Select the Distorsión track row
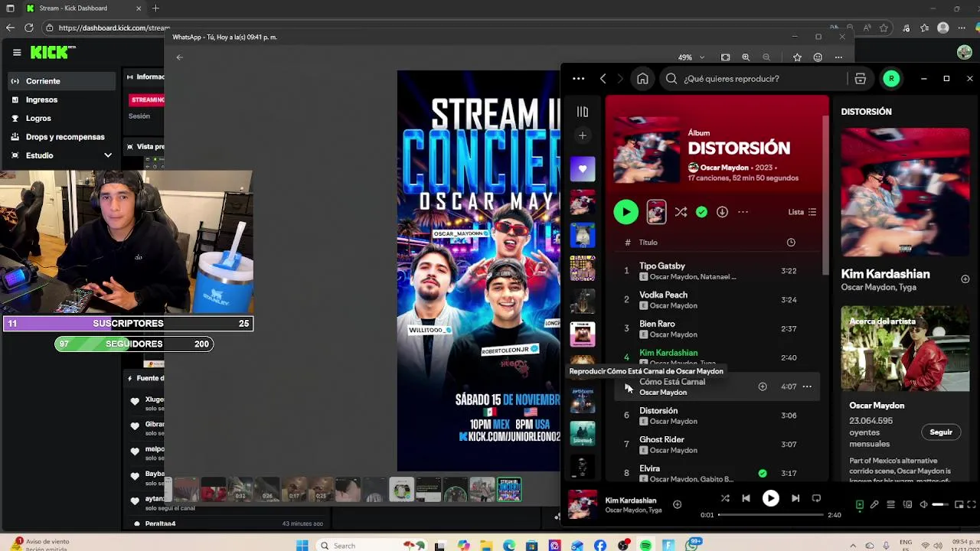This screenshot has height=551, width=980. (x=717, y=416)
